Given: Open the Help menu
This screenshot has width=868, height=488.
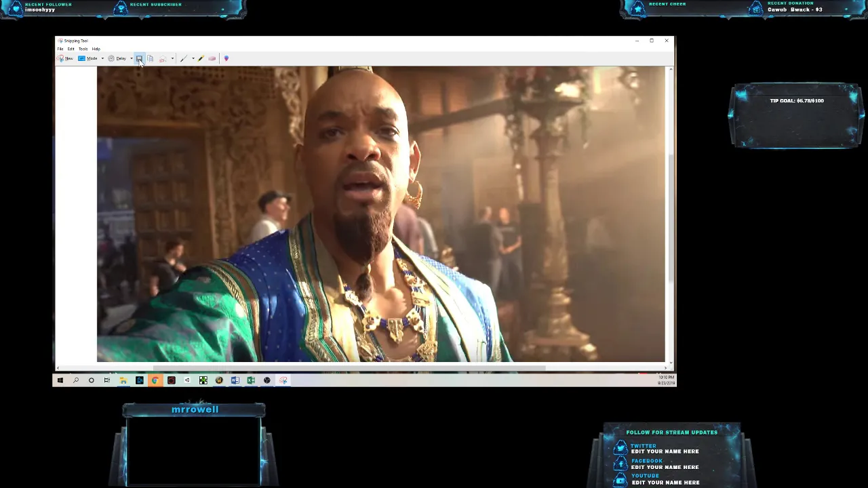Looking at the screenshot, I should [96, 49].
